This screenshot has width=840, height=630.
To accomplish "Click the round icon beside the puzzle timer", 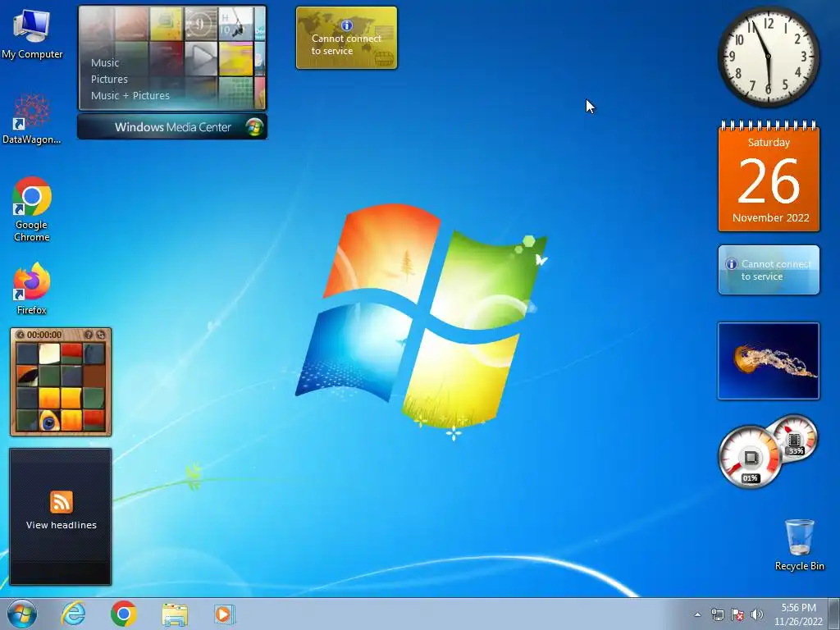I will coord(21,335).
